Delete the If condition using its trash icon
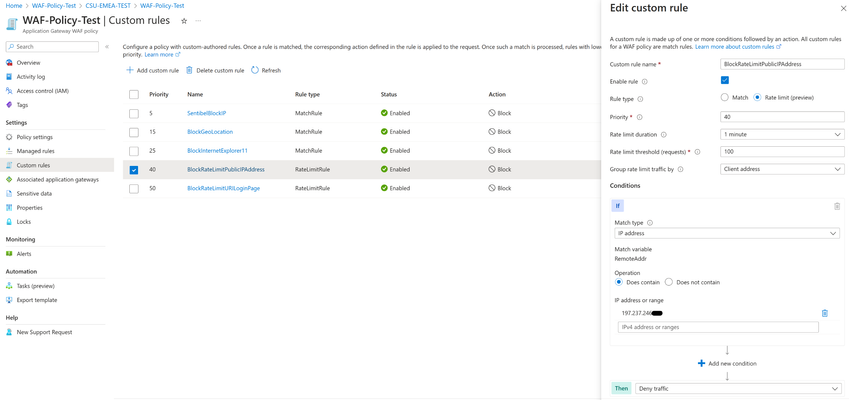This screenshot has height=400, width=849. (837, 206)
